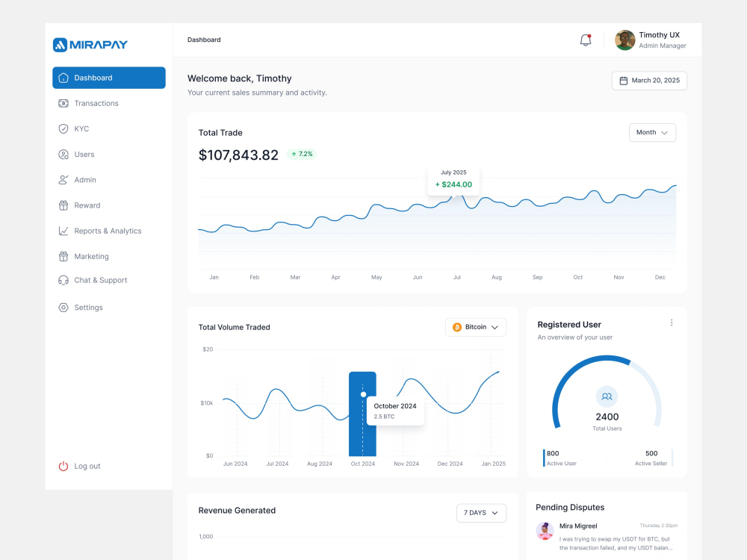This screenshot has height=560, width=747.
Task: Click the Admin person icon
Action: coord(63,180)
